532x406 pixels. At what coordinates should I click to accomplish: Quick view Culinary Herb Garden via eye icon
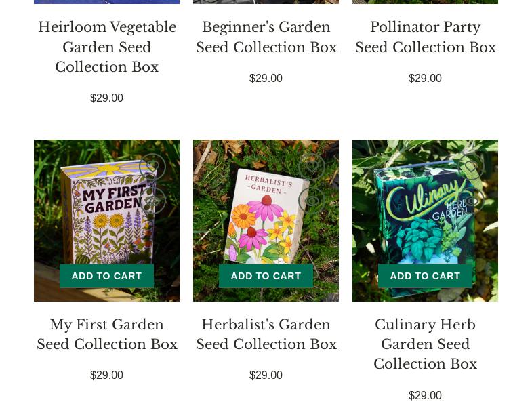tap(471, 201)
